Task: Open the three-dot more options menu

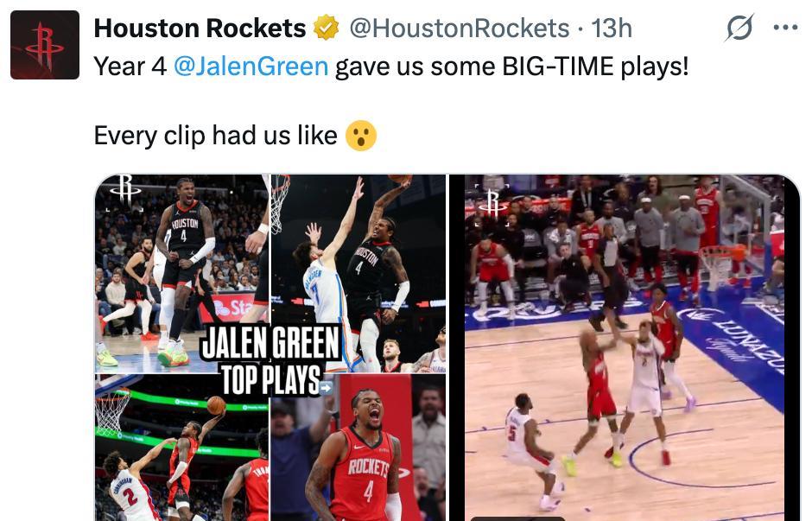Action: click(x=785, y=28)
